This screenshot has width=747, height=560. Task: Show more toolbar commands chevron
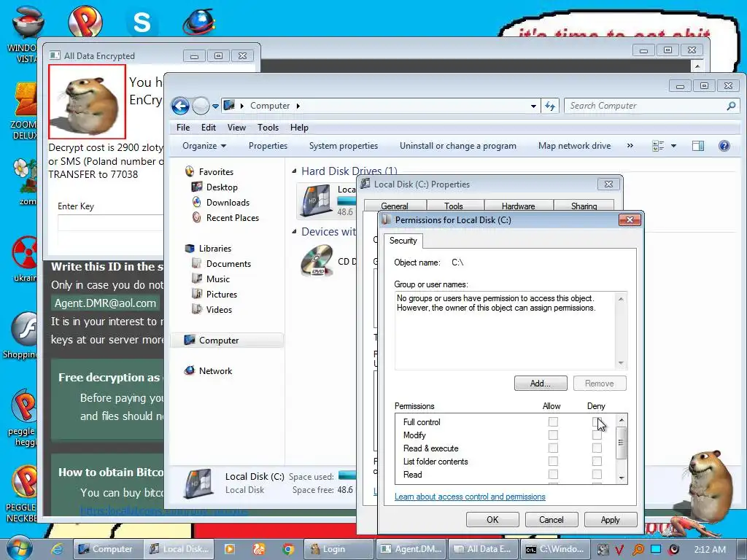pyautogui.click(x=630, y=146)
